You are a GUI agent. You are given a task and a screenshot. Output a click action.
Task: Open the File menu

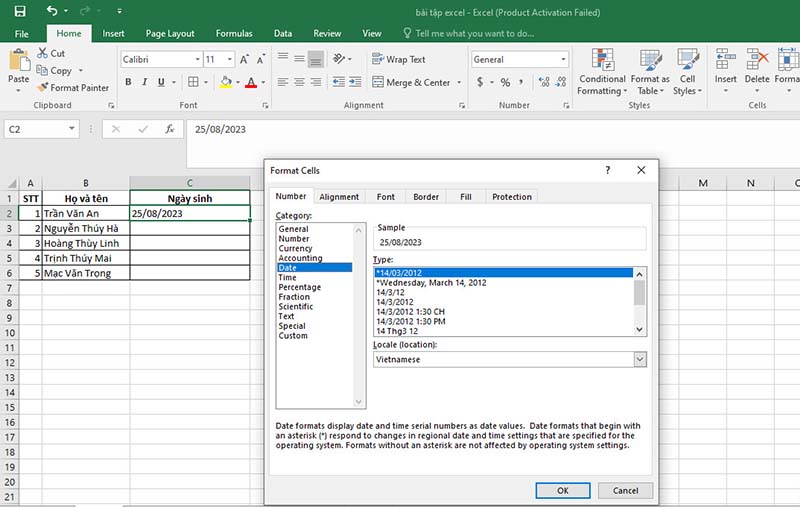tap(21, 34)
